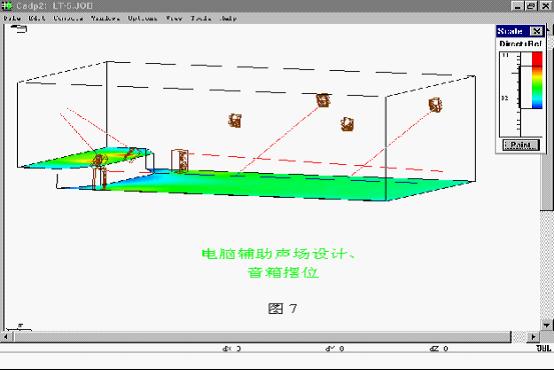Click the Cadp2 application icon in title bar
Screen dimensions: 554x370
click(7, 6)
